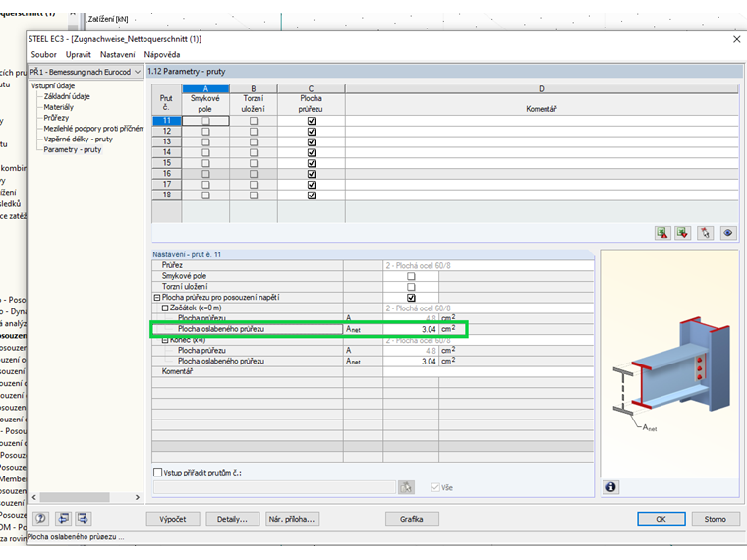Toggle Torzní uložení checkbox for member 15

pos(254,163)
